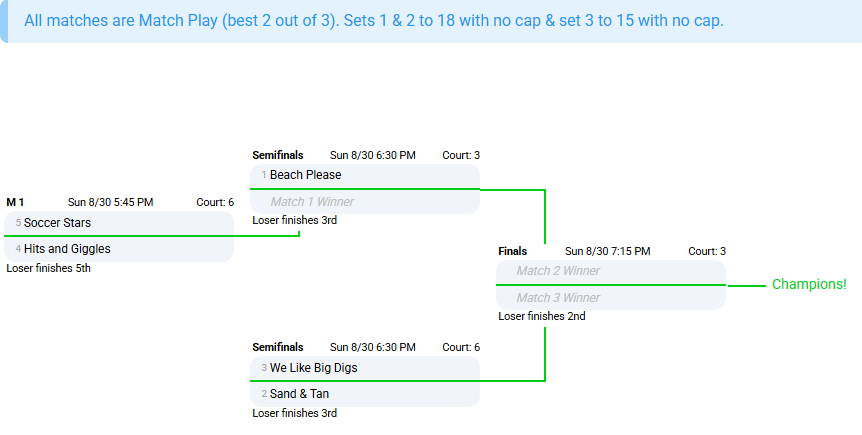Open the bottom Semifinals header on Court 6
The width and height of the screenshot is (862, 435).
pyautogui.click(x=278, y=347)
